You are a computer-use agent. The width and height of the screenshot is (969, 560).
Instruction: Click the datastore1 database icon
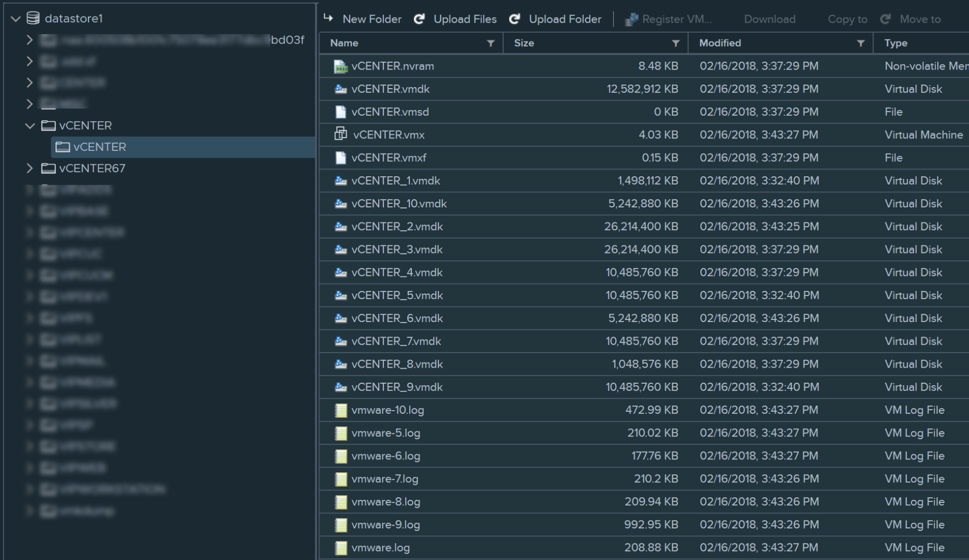coord(33,19)
